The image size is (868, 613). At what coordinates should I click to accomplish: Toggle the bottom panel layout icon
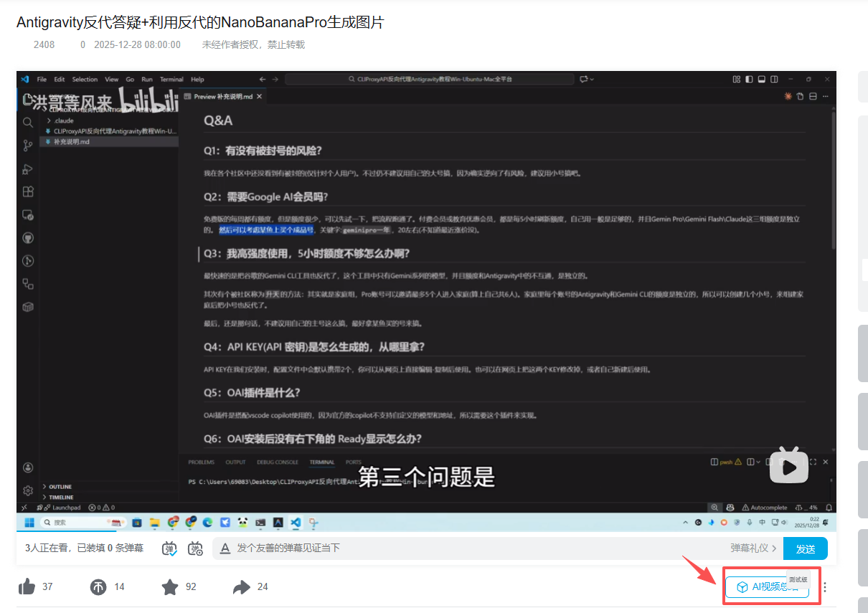coord(762,79)
